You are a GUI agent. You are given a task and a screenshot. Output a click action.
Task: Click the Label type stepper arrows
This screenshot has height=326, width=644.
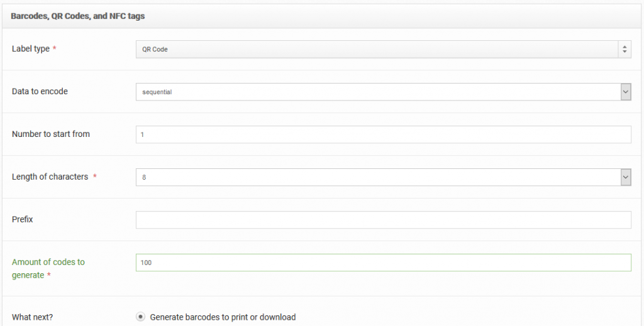(625, 49)
